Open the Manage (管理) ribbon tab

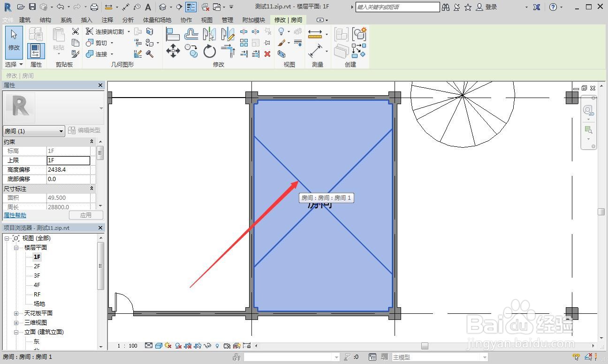[228, 20]
